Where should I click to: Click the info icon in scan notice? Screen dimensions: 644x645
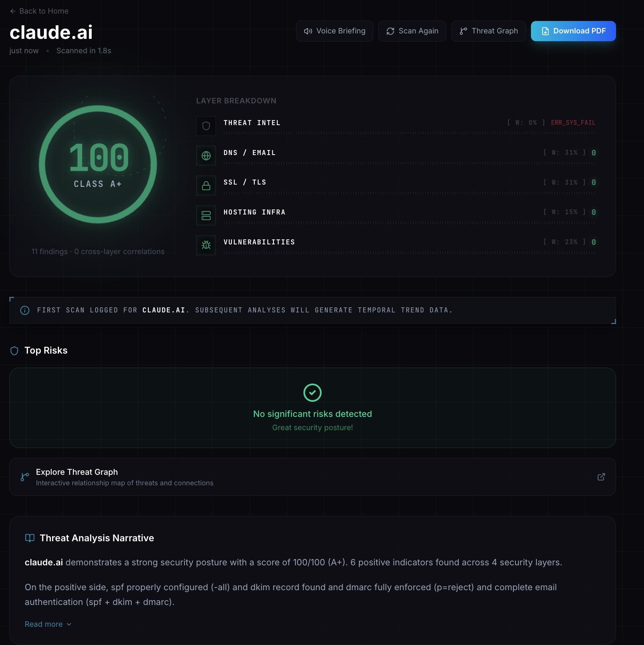tap(25, 310)
